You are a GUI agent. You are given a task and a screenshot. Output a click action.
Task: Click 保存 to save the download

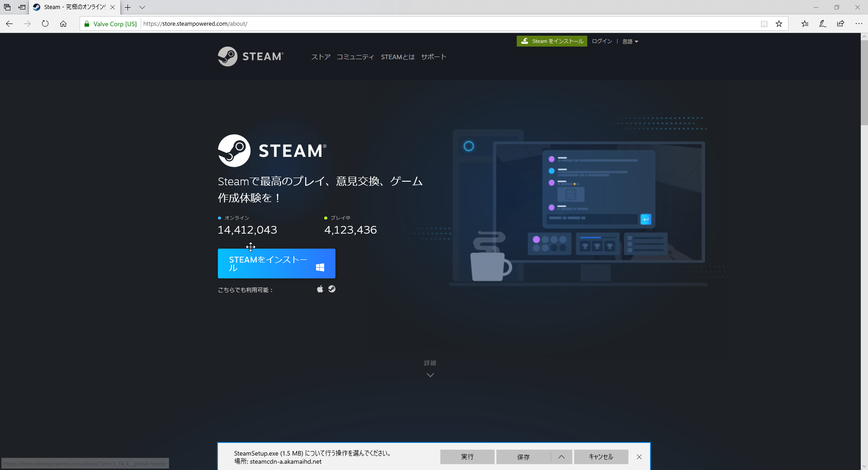(524, 457)
